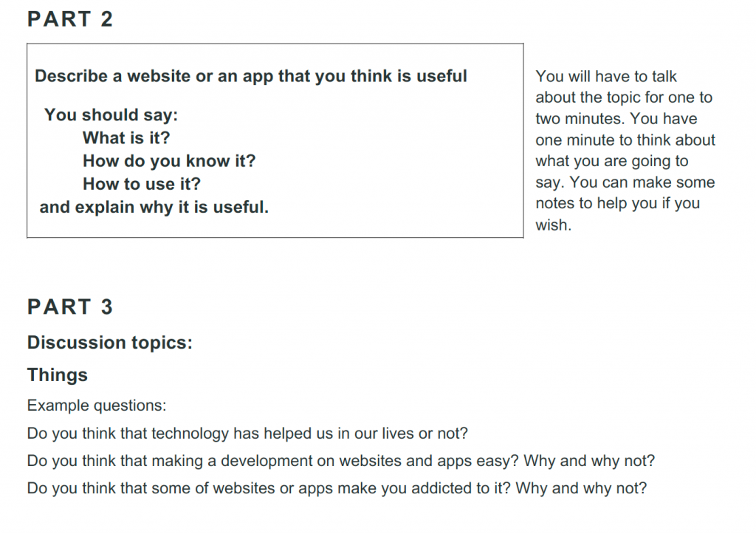Click question about technology helping our lives

[x=247, y=433]
